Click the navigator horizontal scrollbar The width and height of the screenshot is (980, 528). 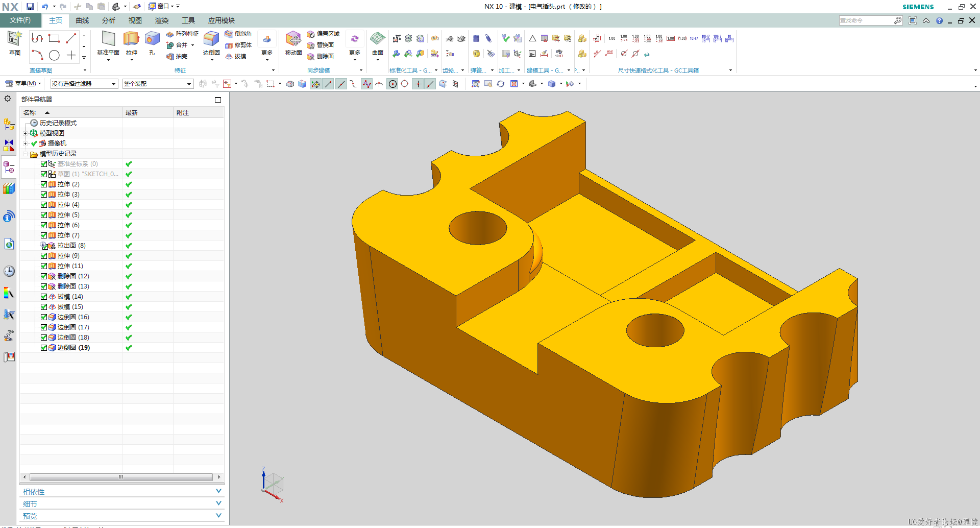coord(121,477)
